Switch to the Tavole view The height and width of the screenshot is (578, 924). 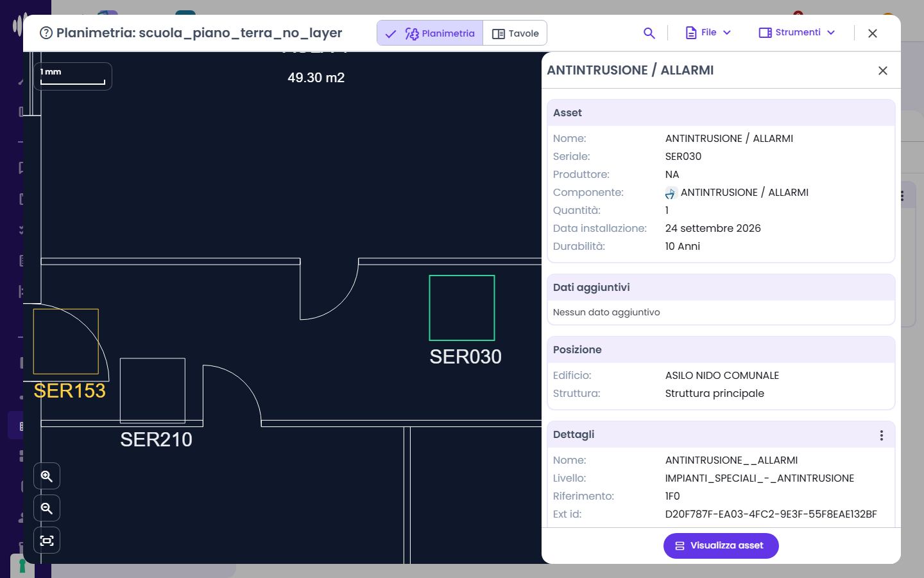tap(515, 33)
